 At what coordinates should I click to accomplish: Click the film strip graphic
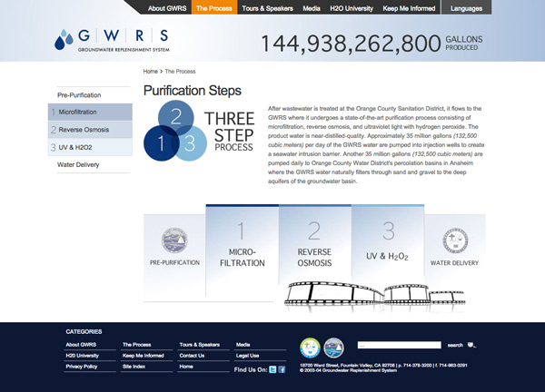tap(374, 293)
